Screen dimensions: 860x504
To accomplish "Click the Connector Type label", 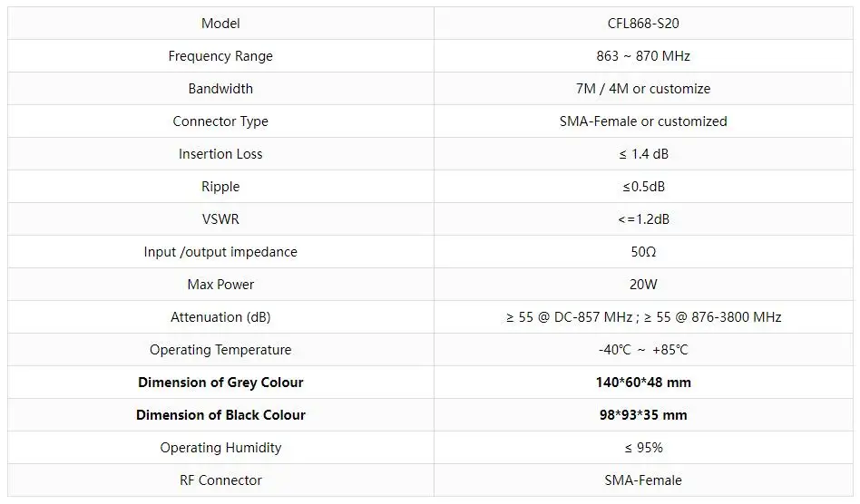I will (x=220, y=121).
